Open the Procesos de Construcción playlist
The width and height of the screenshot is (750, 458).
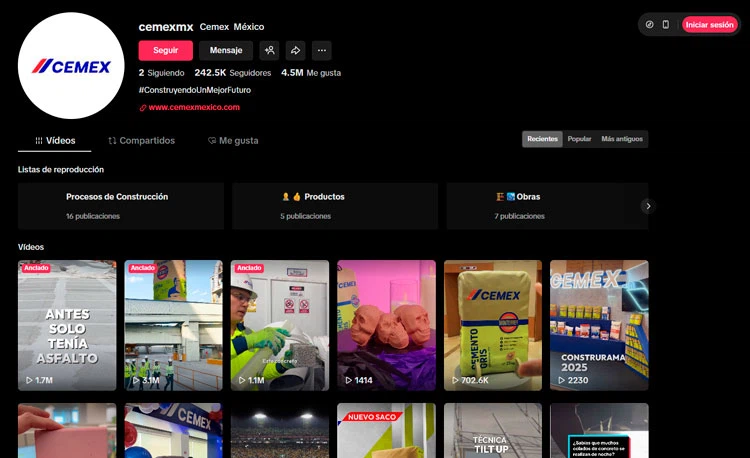121,206
